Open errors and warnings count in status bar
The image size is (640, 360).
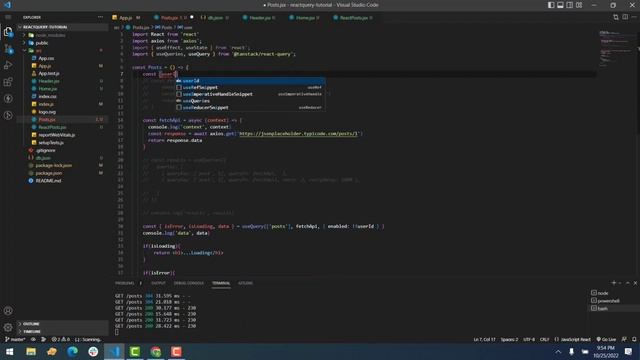(x=60, y=339)
